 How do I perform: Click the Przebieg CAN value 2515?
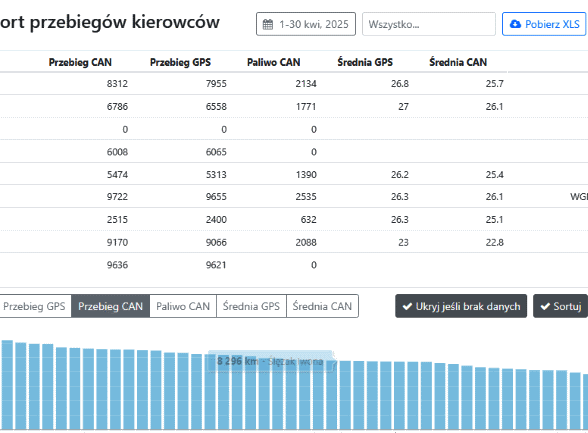pyautogui.click(x=117, y=220)
